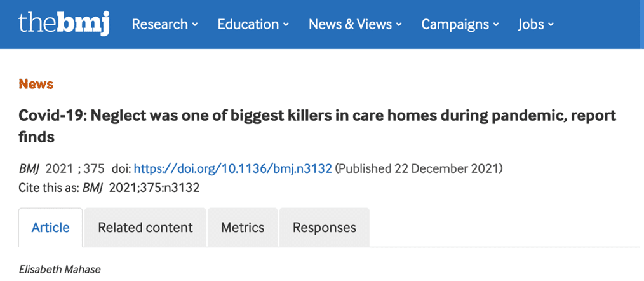Expand the chevron next to Education
The height and width of the screenshot is (281, 644).
pos(286,25)
